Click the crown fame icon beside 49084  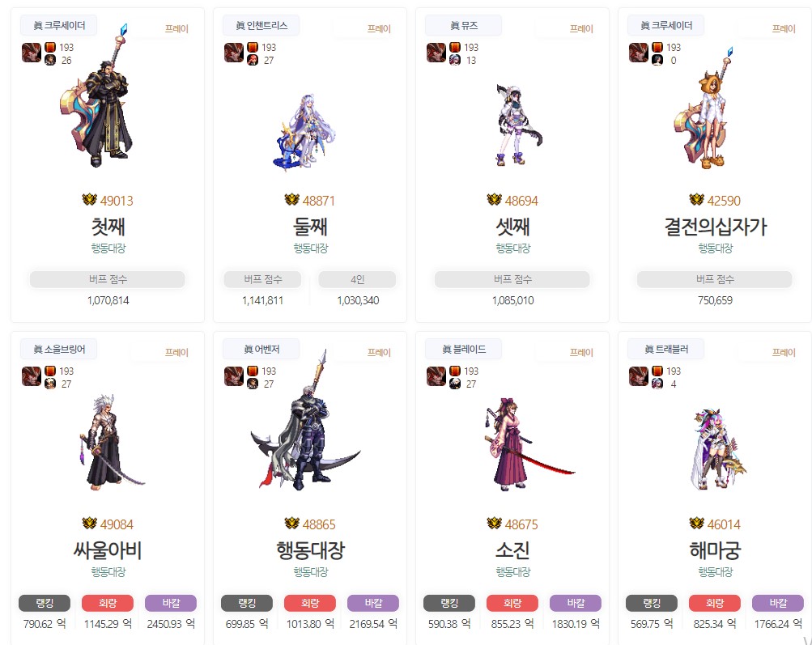pyautogui.click(x=90, y=524)
